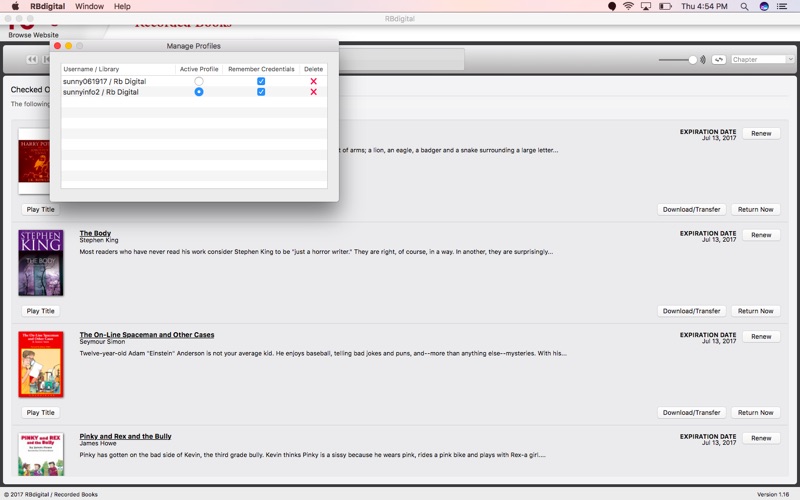Screen dimensions: 800x500
Task: Renew the Harry Potter title
Action: (761, 133)
